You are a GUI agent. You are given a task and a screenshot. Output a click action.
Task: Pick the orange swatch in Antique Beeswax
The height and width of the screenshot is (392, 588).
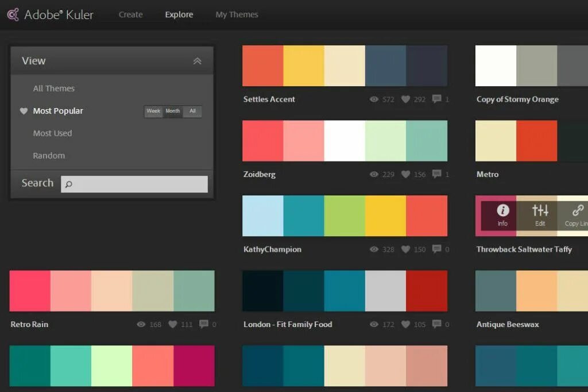[x=537, y=291]
